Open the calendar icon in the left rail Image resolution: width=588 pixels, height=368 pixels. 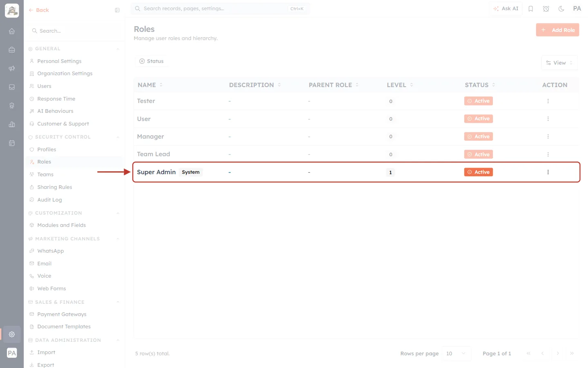tap(12, 143)
